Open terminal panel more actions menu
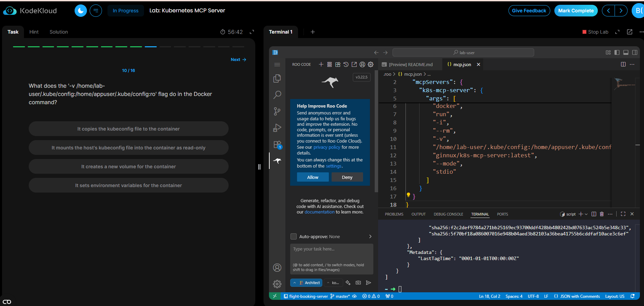Screen dimensions: 644x306 610,214
